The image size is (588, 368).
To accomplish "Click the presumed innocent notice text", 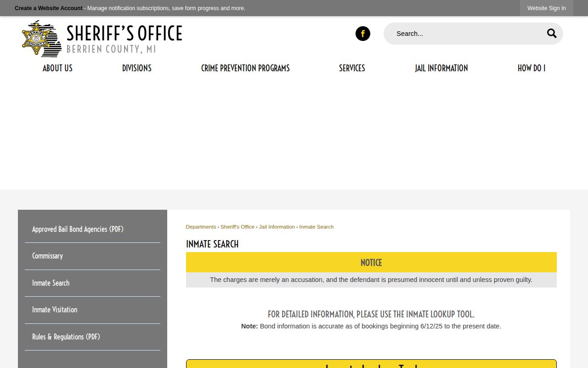I will coord(371,280).
